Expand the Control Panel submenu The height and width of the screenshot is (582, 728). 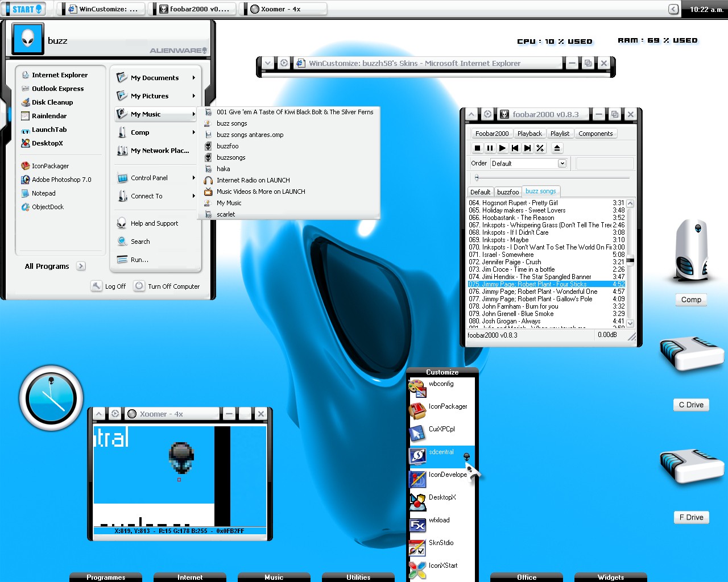click(x=193, y=178)
